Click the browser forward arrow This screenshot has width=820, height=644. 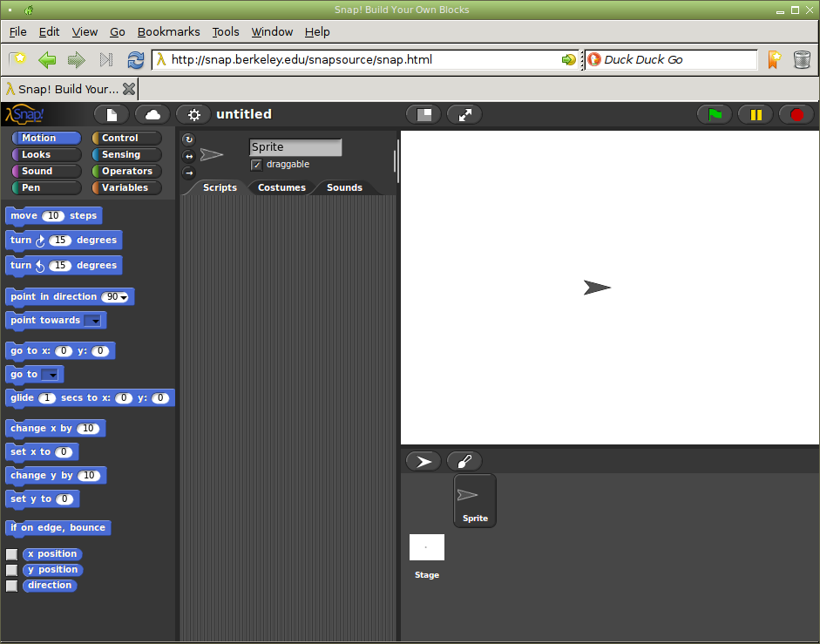pos(77,59)
